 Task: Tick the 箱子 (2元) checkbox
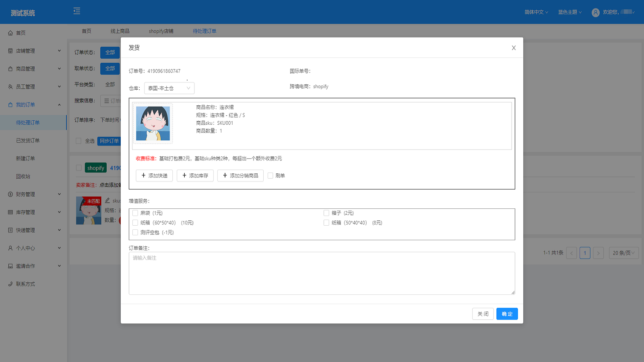pos(326,213)
